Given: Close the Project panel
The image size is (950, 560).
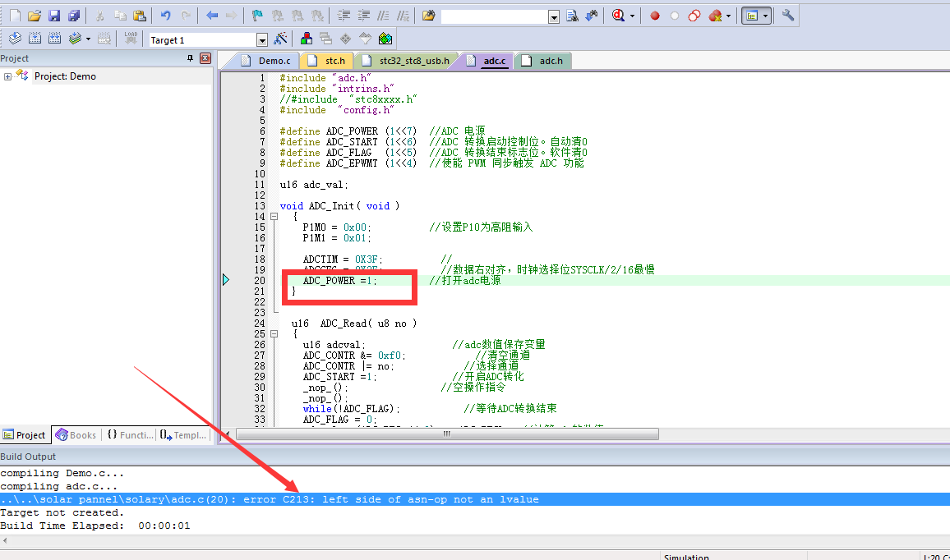Looking at the screenshot, I should (205, 58).
